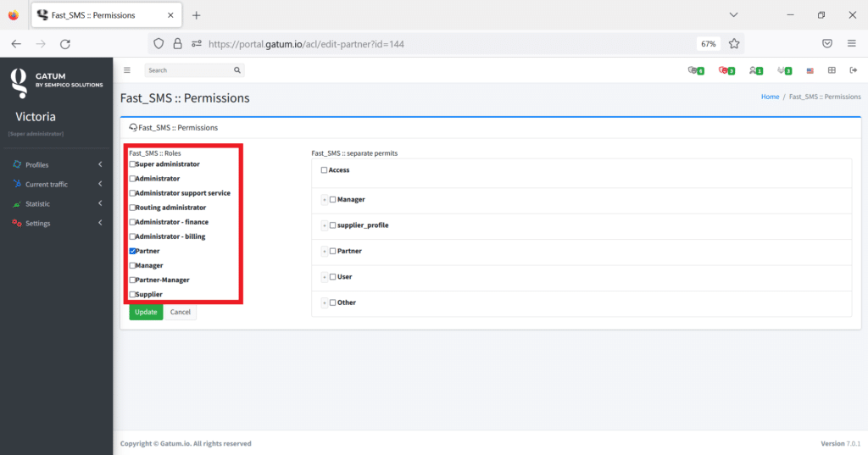Click the Gatum logo in sidebar
The image size is (868, 455).
[19, 83]
